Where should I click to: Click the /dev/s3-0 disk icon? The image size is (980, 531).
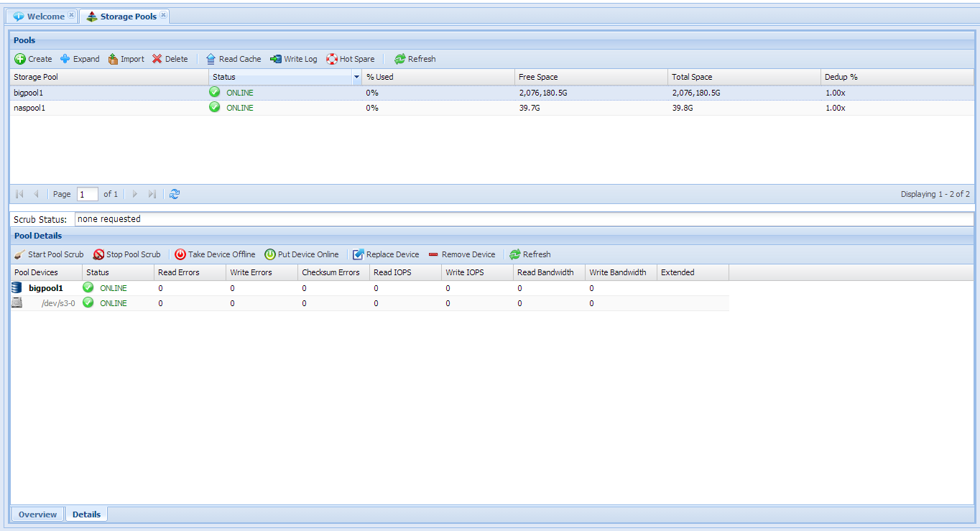pos(17,303)
